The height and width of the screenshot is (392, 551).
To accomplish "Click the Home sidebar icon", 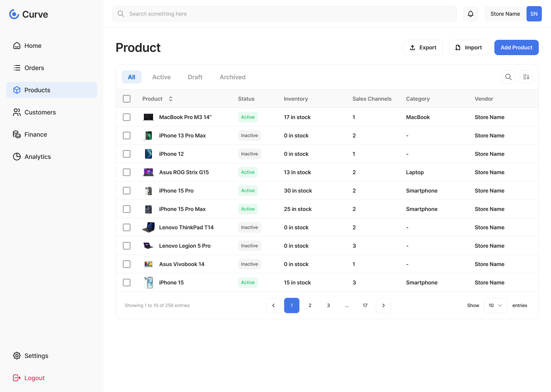I will 17,46.
